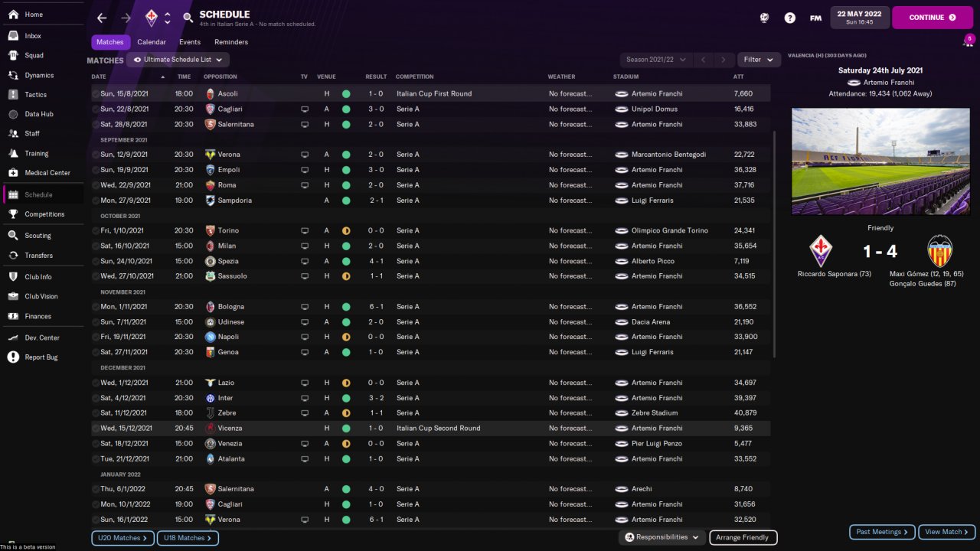Open the notifications icon with badge 5
Viewport: 980px width, 551px height.
pos(968,41)
